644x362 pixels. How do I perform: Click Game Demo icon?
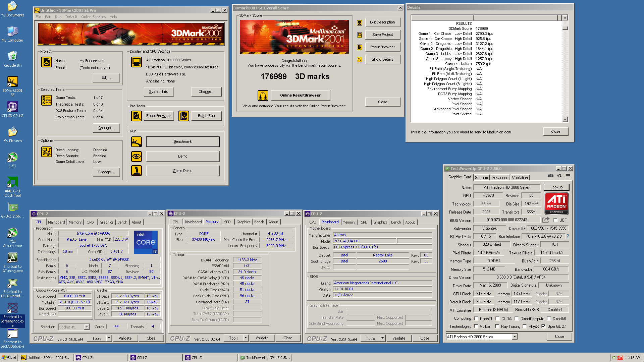click(x=137, y=171)
